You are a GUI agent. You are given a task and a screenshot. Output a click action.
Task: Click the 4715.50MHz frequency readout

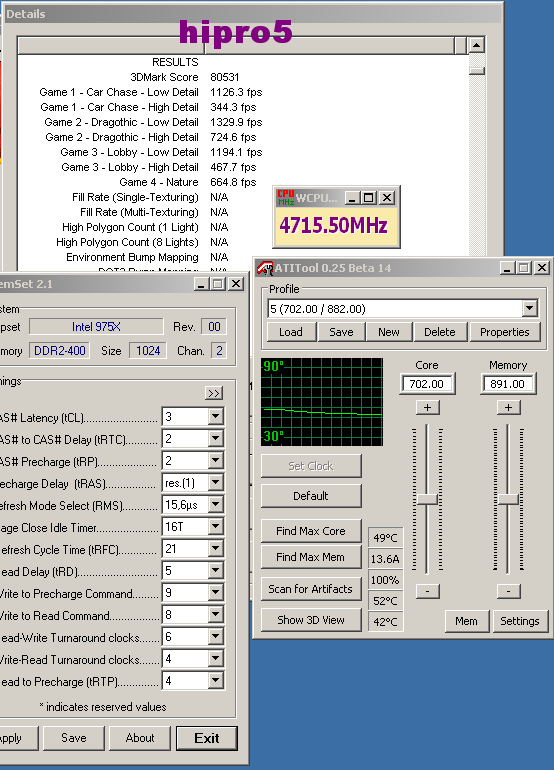[333, 225]
